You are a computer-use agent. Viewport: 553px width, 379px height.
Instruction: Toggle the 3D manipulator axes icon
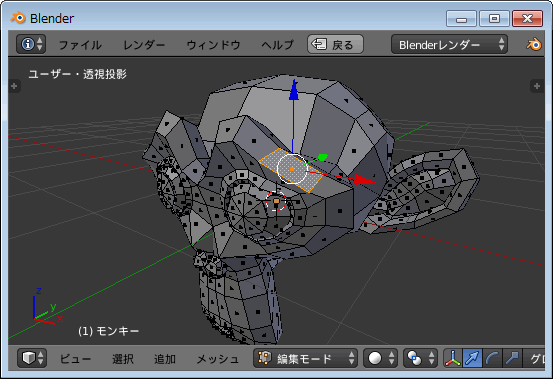pyautogui.click(x=452, y=358)
